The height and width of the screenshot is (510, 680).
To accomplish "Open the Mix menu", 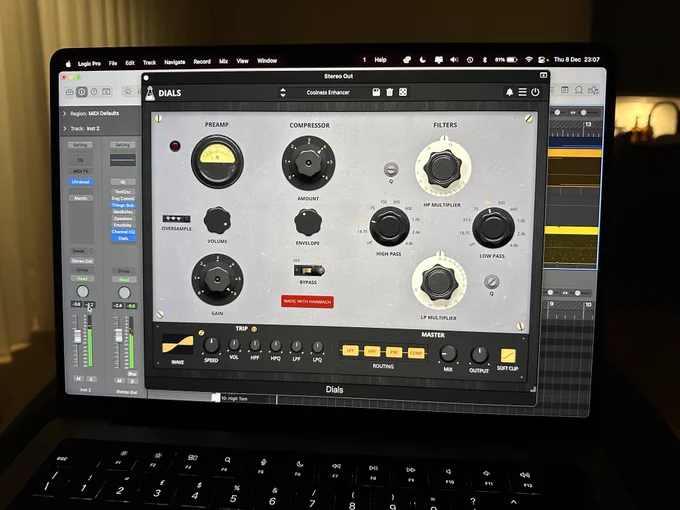I will pyautogui.click(x=223, y=61).
